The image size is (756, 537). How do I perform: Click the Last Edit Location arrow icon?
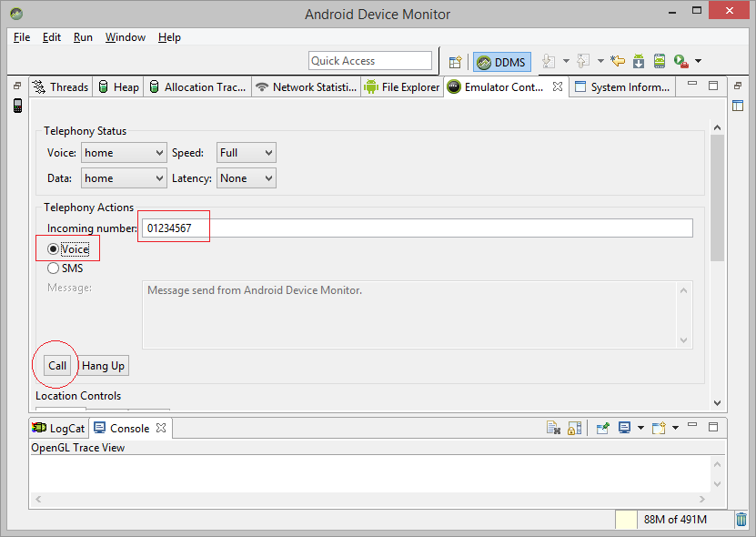pos(618,61)
